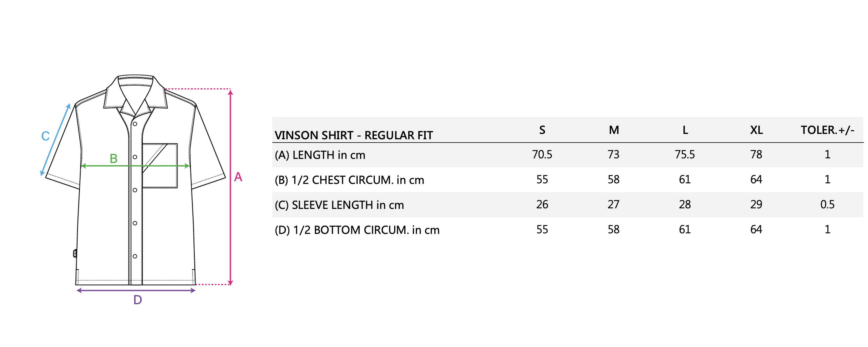868x347 pixels.
Task: Click the (A) LENGTH in cm row label
Action: (x=320, y=155)
